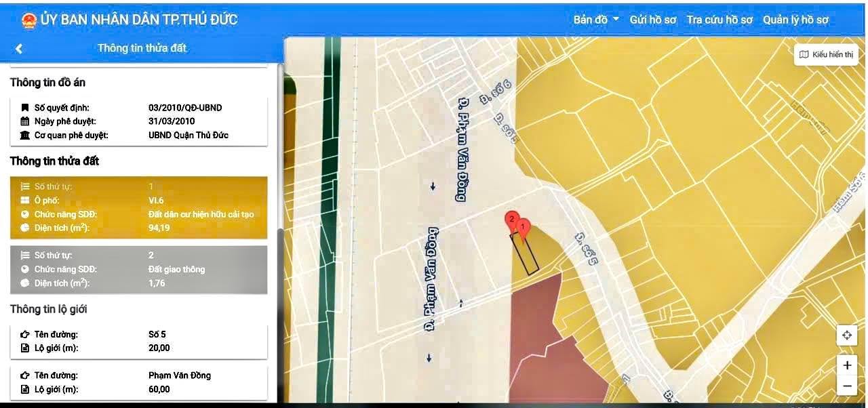Select red map marker number 2
Screen dimensions: 868x408
[511, 220]
